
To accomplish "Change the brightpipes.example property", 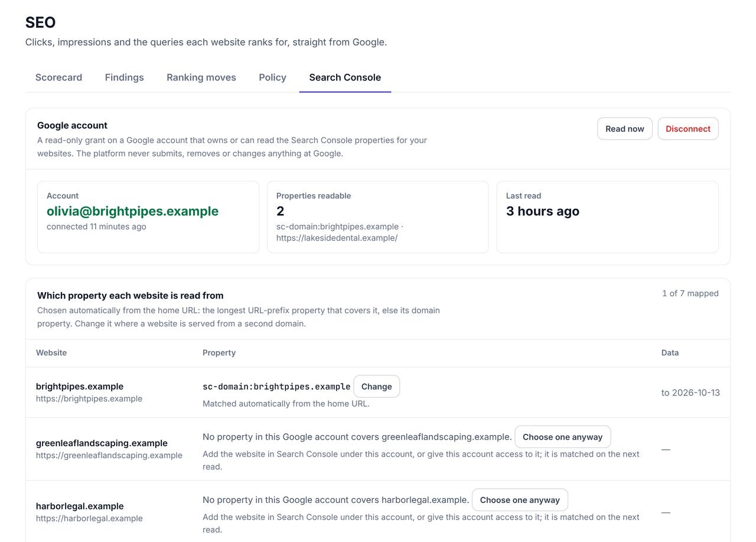I will point(377,387).
